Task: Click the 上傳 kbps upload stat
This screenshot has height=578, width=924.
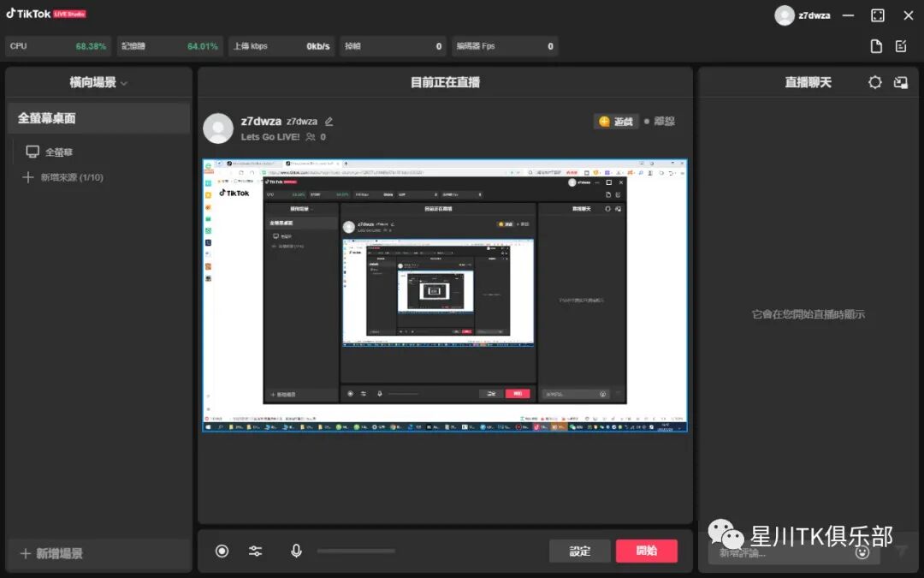Action: [281, 46]
